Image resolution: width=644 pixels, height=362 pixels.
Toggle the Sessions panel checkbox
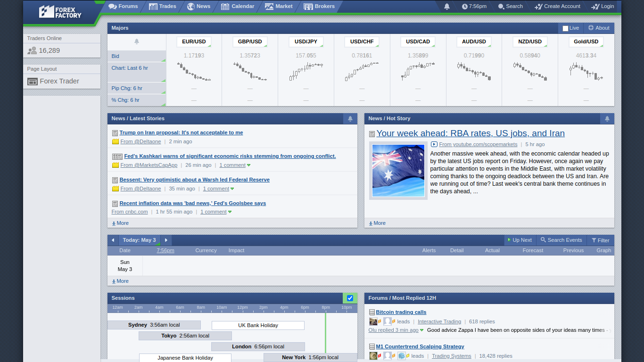click(x=350, y=298)
